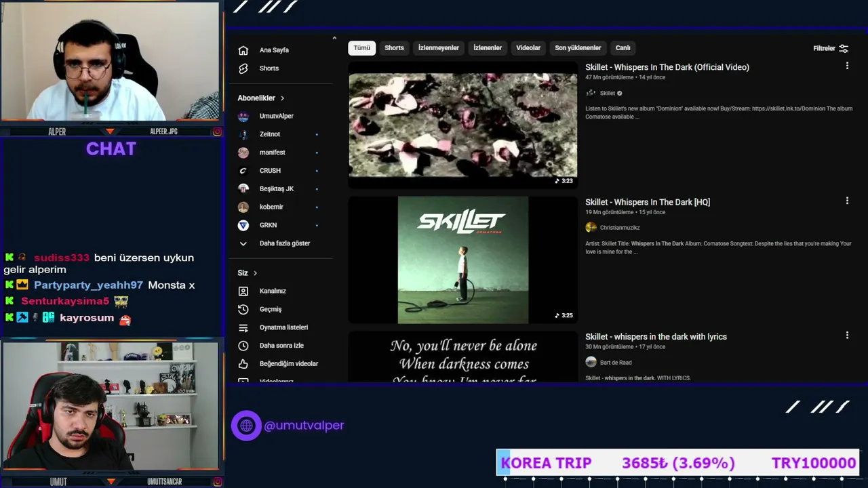
Task: Click the Alper webcam feed
Action: 110,62
